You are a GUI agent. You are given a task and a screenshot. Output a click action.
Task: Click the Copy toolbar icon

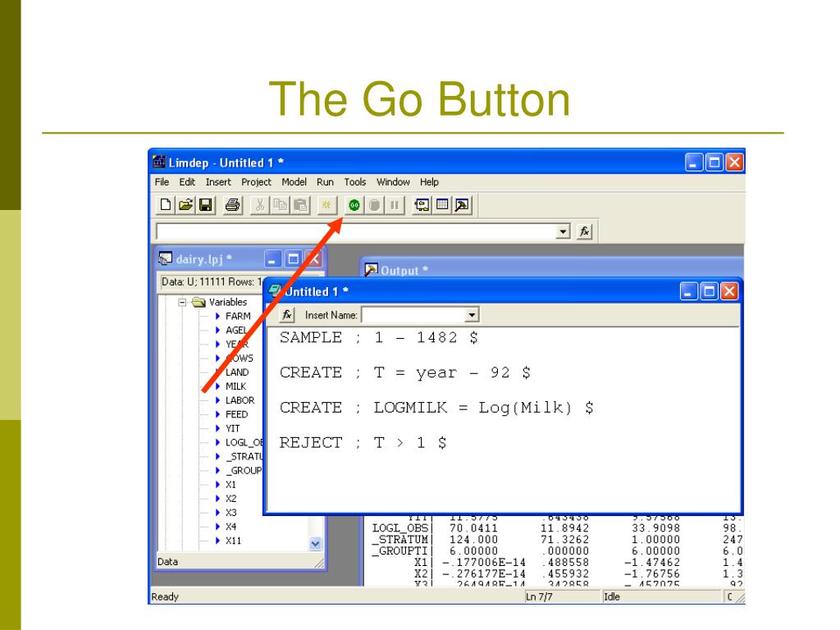(x=281, y=205)
